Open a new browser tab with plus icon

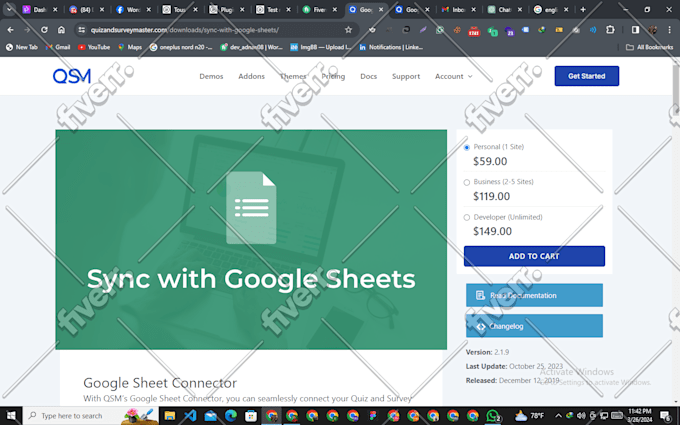tap(583, 9)
